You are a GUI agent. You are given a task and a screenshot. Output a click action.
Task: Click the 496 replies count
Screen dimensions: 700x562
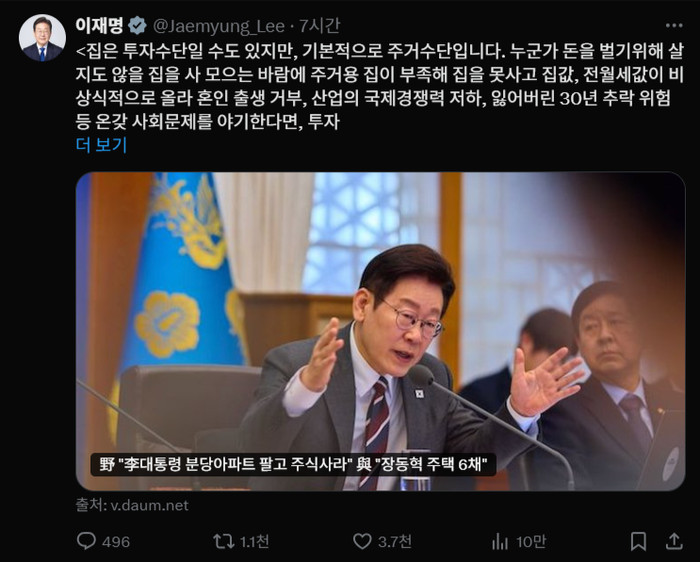coord(116,542)
